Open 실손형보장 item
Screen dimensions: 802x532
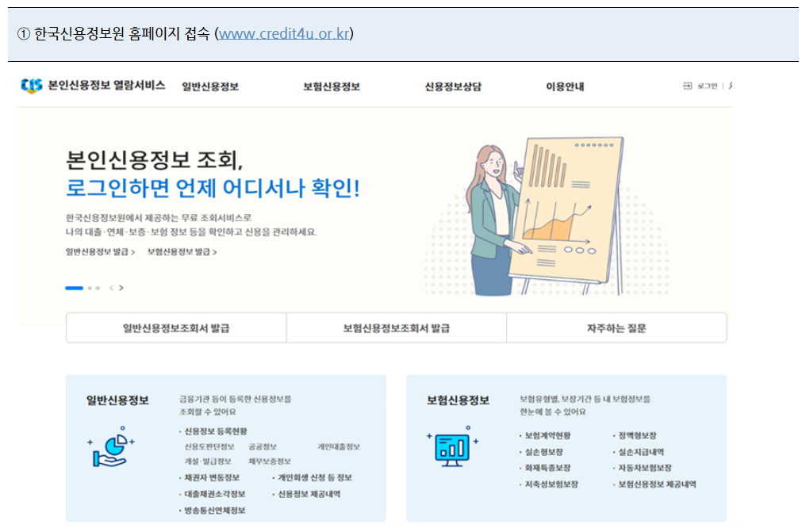pyautogui.click(x=543, y=452)
